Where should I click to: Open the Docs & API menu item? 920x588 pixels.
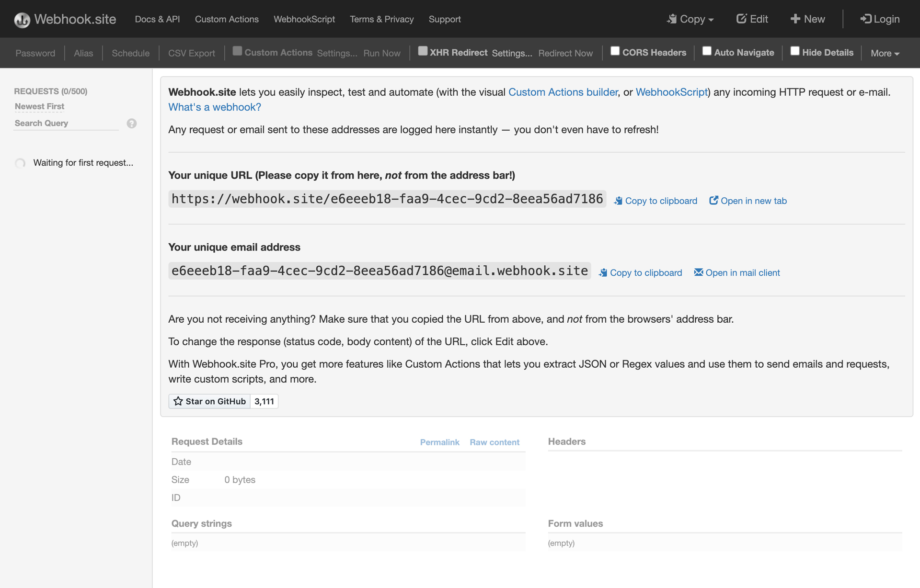tap(157, 19)
